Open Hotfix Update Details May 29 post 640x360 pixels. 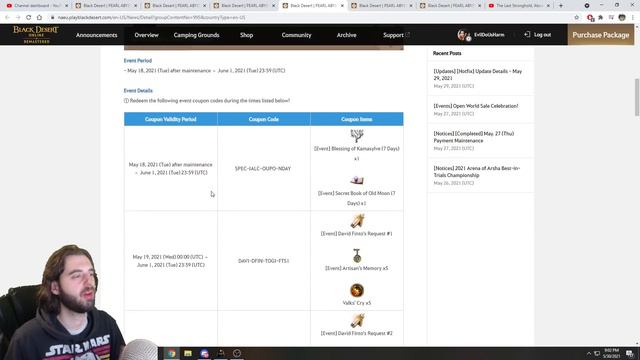click(478, 74)
